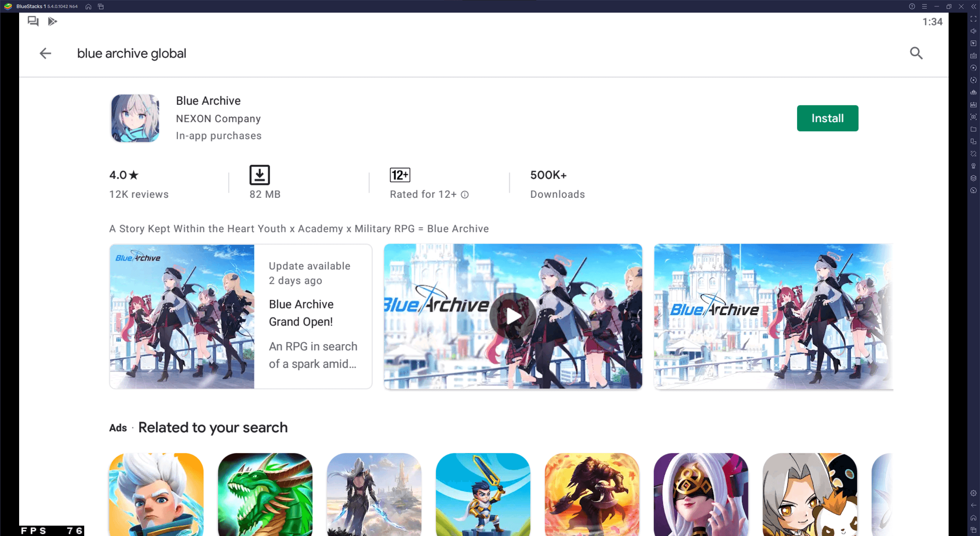Click the Blue Archive app title
Viewport: 980px width, 536px height.
click(208, 101)
